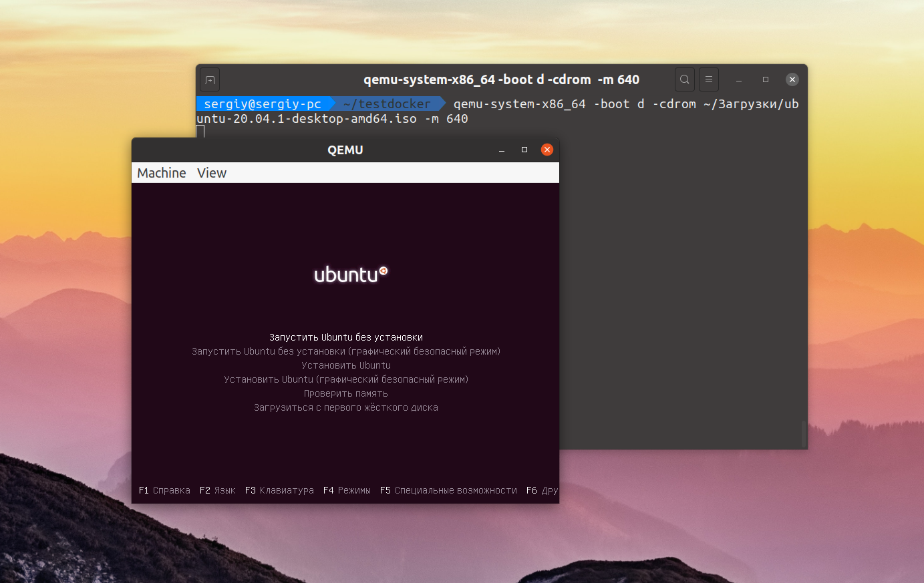
Task: Open the terminal hamburger menu
Action: click(x=709, y=79)
